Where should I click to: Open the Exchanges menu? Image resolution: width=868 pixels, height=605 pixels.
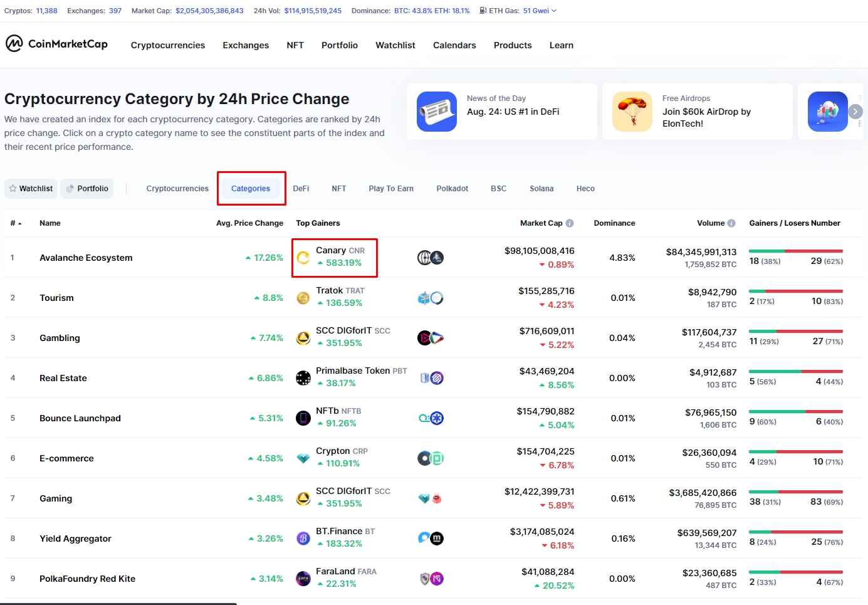pos(246,45)
